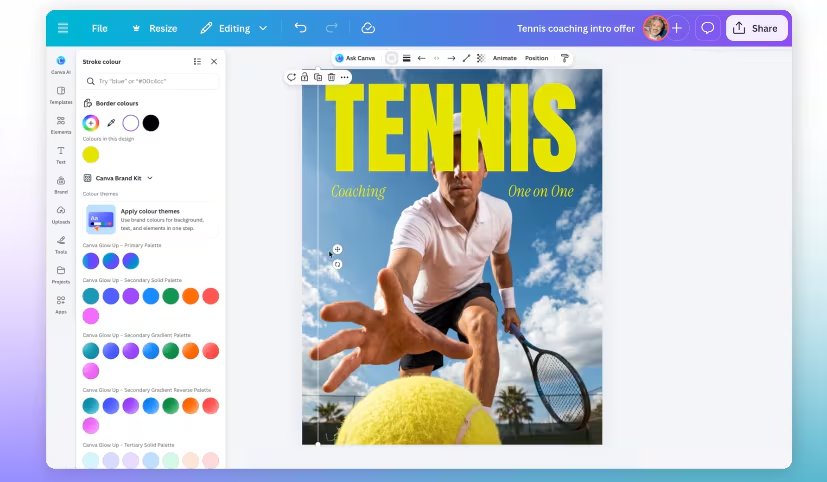The width and height of the screenshot is (827, 482).
Task: Delete the selected element with trash icon
Action: point(331,77)
